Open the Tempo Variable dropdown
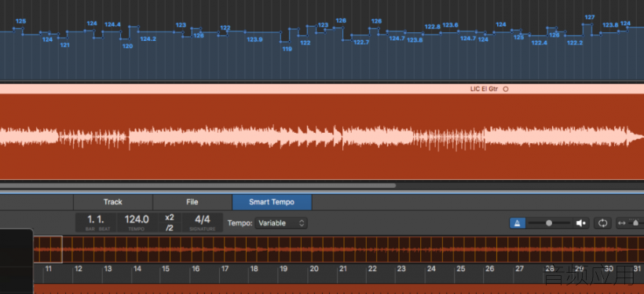This screenshot has height=294, width=644. click(281, 223)
